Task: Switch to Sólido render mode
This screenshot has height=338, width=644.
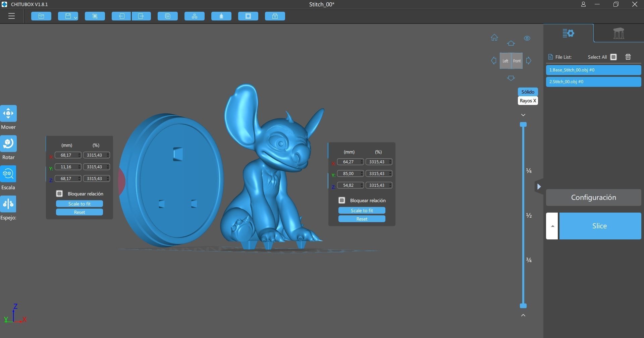Action: [x=528, y=92]
